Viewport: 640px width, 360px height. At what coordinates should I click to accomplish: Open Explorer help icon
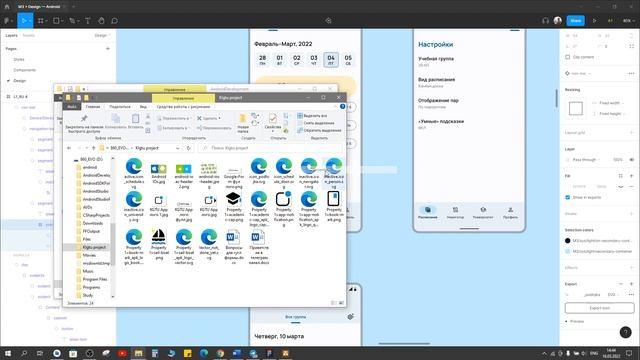342,107
